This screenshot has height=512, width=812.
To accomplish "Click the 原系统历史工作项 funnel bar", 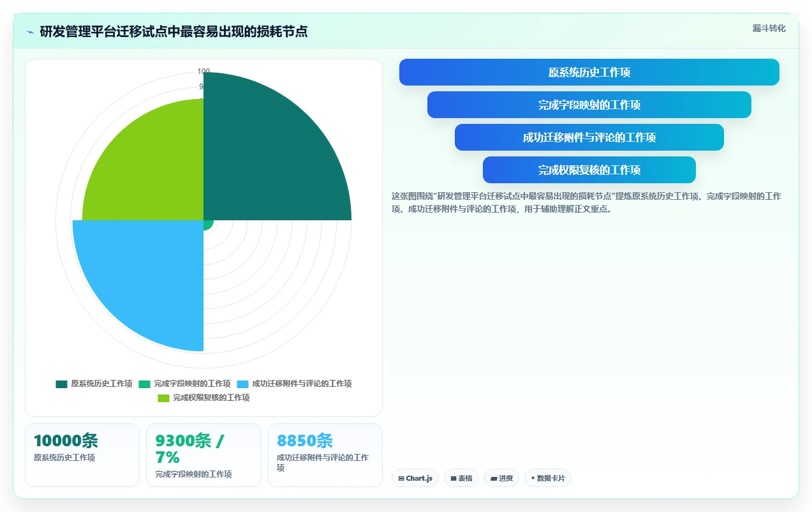I will tap(589, 72).
